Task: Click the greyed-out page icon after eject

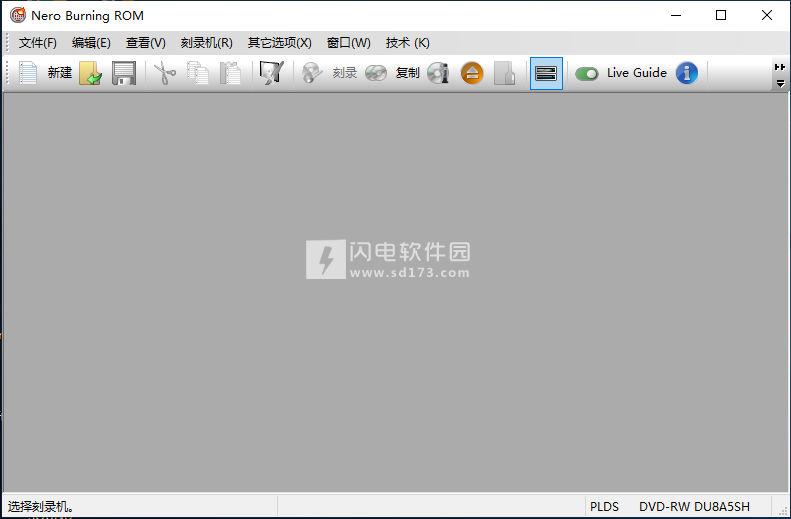Action: [x=505, y=73]
